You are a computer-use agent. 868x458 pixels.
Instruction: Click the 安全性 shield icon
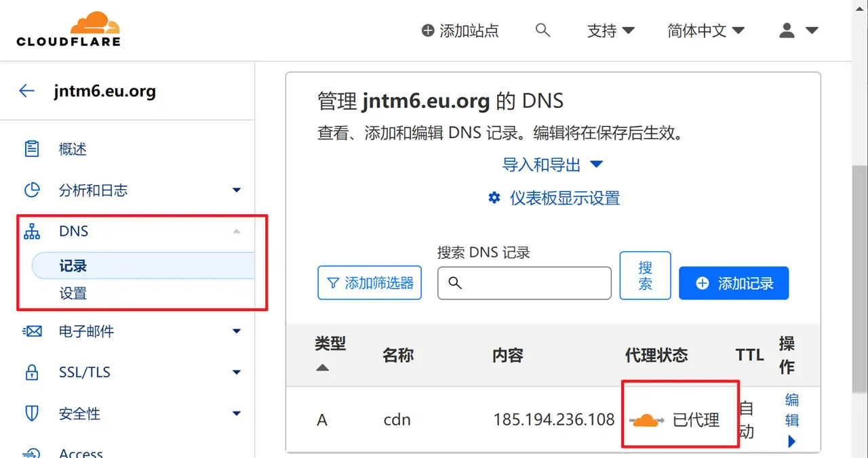coord(32,413)
